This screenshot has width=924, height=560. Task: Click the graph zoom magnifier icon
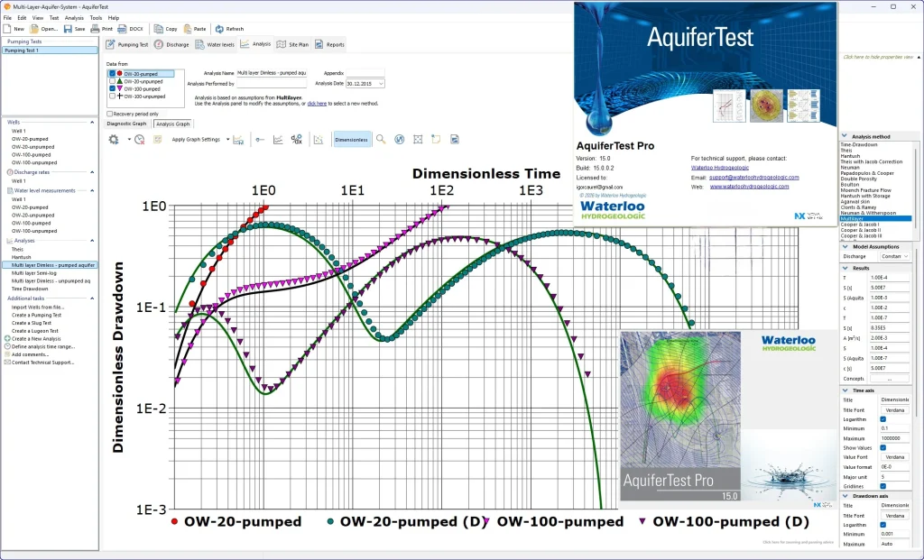tap(381, 140)
